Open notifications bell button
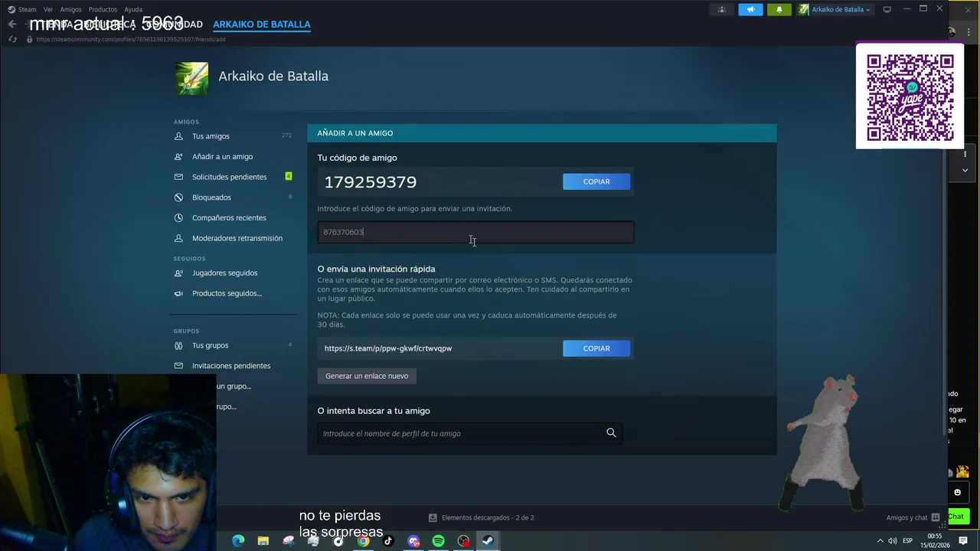The image size is (980, 551). 779,9
